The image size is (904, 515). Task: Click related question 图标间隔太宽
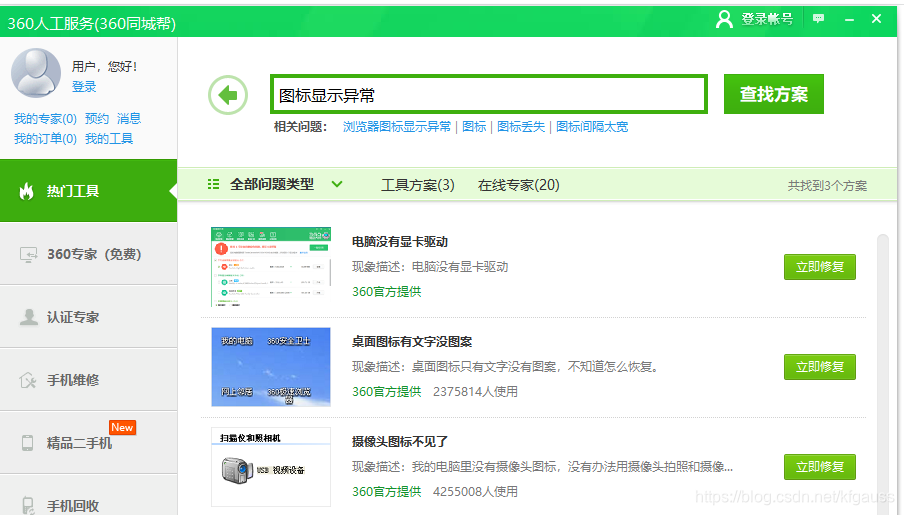(592, 127)
